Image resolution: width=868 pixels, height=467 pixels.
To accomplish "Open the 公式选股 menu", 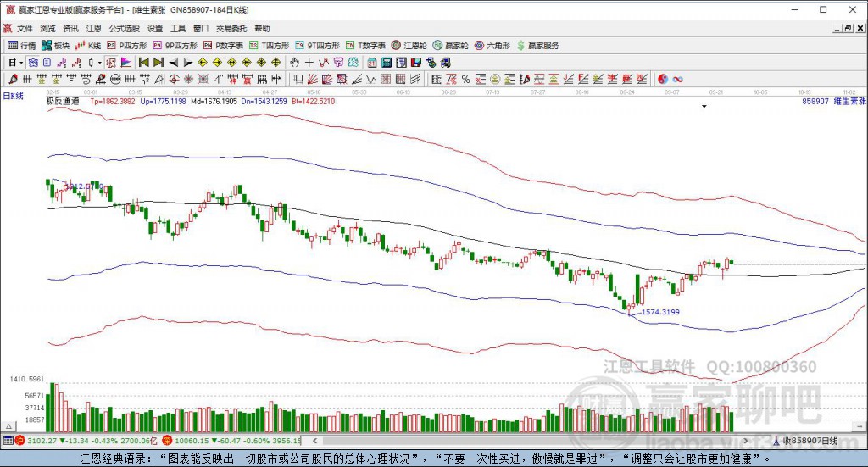I will (x=125, y=28).
